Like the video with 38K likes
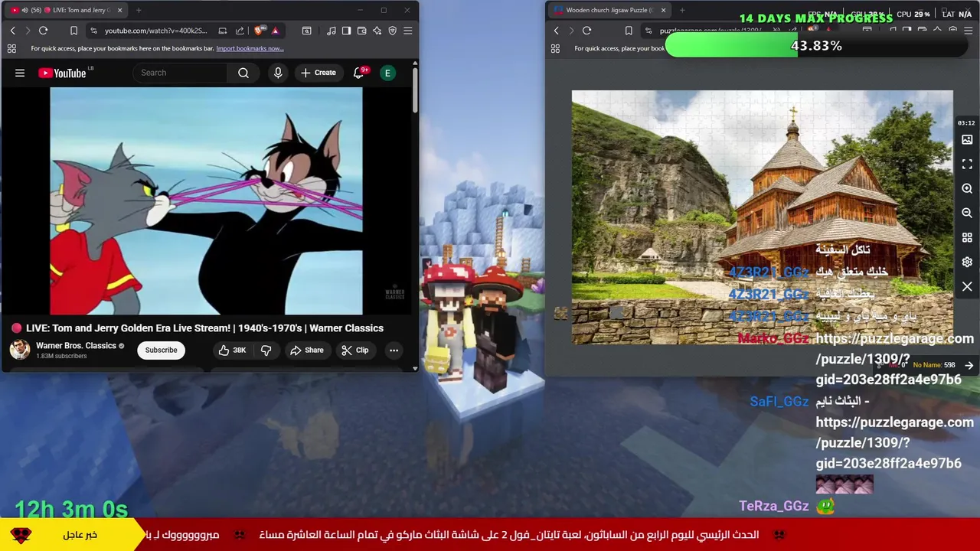The height and width of the screenshot is (551, 980). click(232, 350)
